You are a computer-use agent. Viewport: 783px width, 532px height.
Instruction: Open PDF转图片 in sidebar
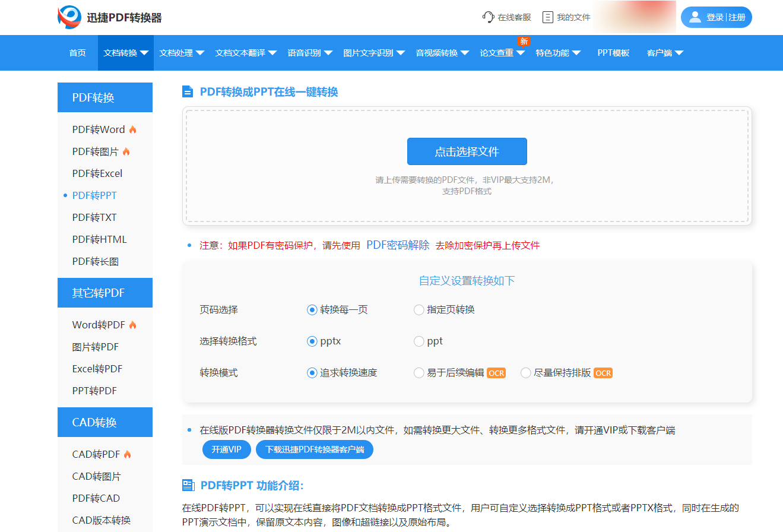[96, 151]
